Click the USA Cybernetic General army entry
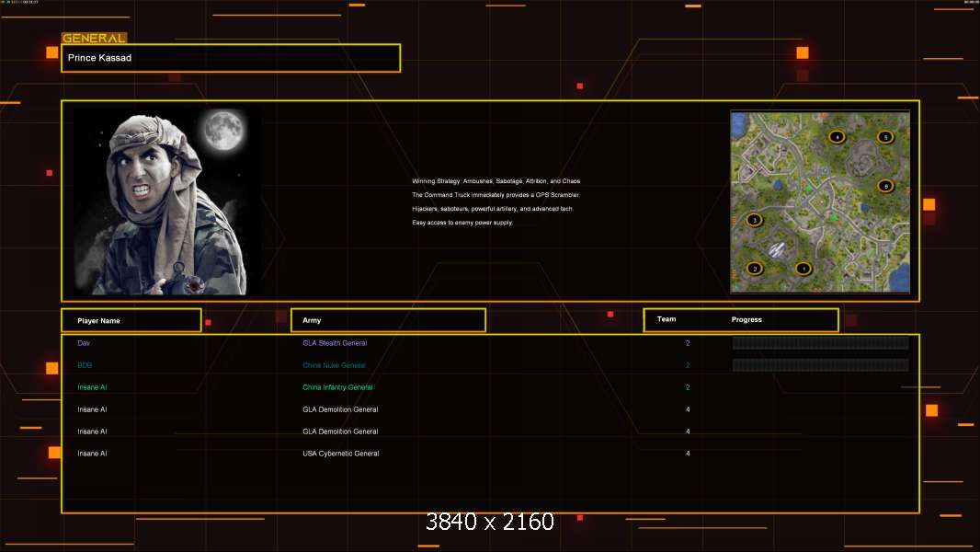980x552 pixels. (340, 454)
